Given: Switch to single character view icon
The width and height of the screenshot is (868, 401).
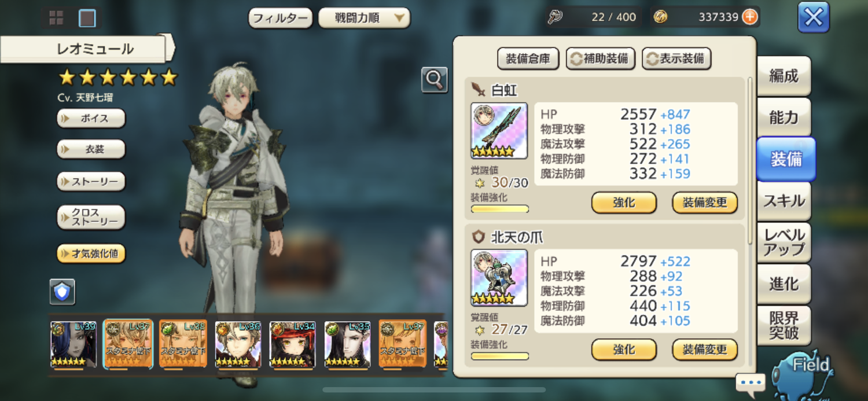Looking at the screenshot, I should 87,18.
